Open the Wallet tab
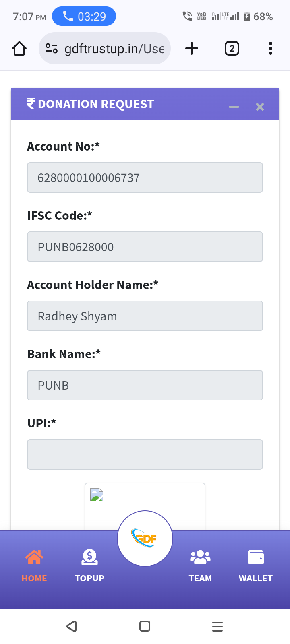290x644 pixels. [x=255, y=566]
